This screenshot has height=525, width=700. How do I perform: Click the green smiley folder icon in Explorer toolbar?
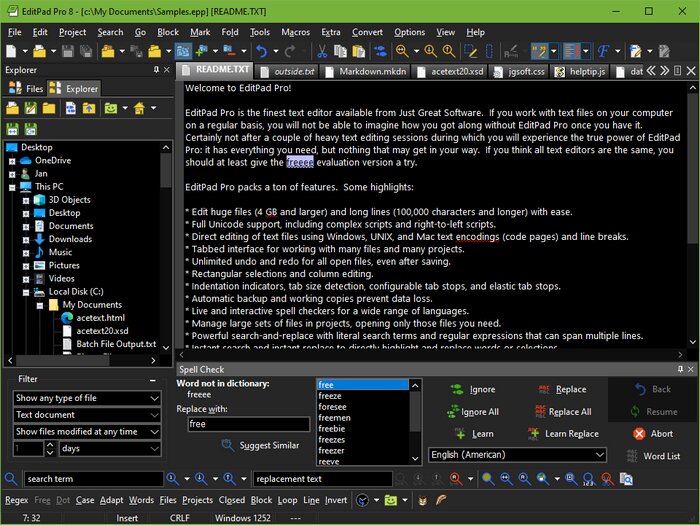click(110, 108)
